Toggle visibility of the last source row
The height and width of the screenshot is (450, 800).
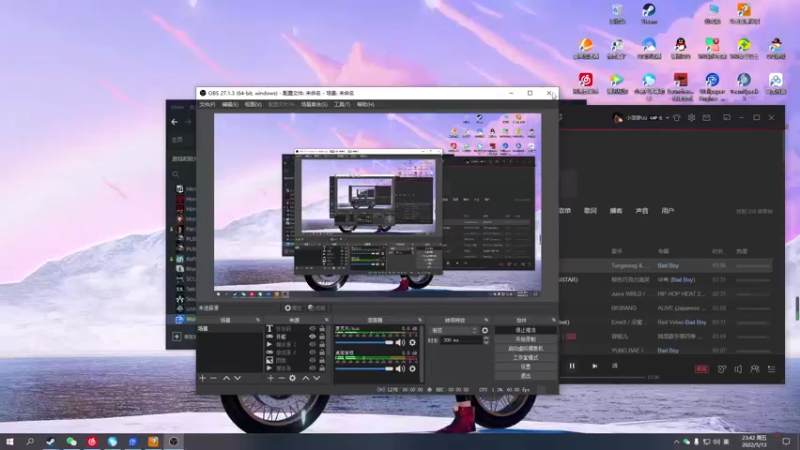coord(312,368)
